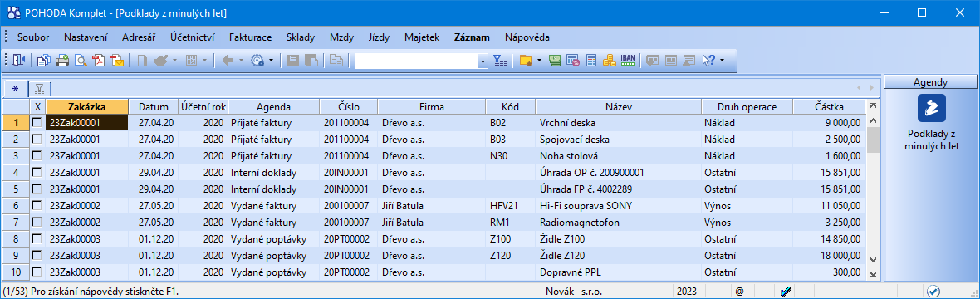Tick the X checkbox in row 7
This screenshot has width=980, height=299.
point(37,222)
